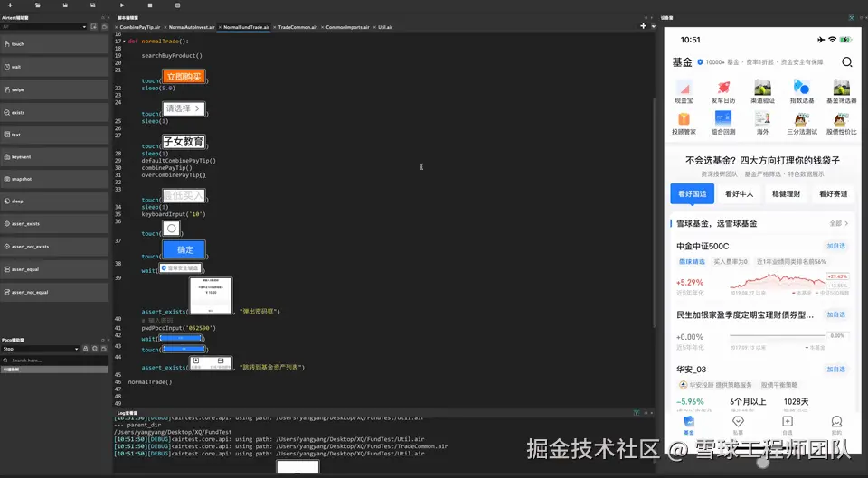This screenshot has width=868, height=478.
Task: Select the 稳健理财 tab on the phone
Action: (786, 193)
